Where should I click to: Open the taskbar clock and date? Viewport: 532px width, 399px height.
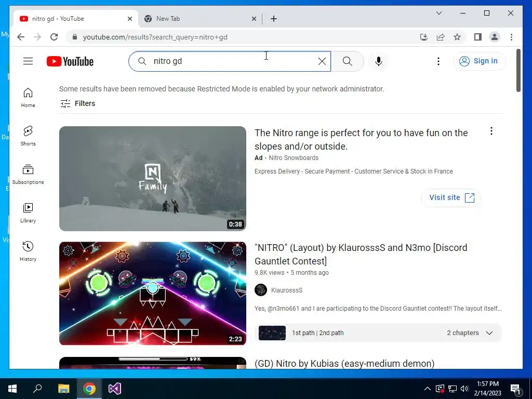point(487,389)
